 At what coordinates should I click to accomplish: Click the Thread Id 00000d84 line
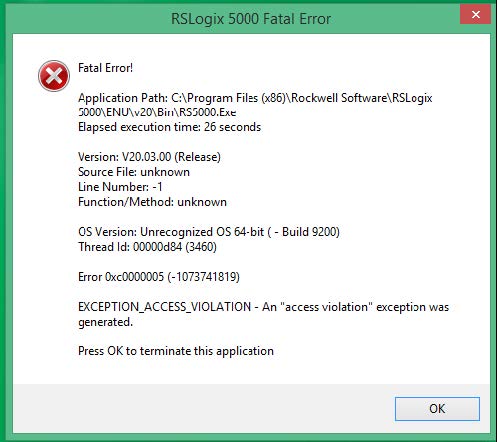[147, 247]
